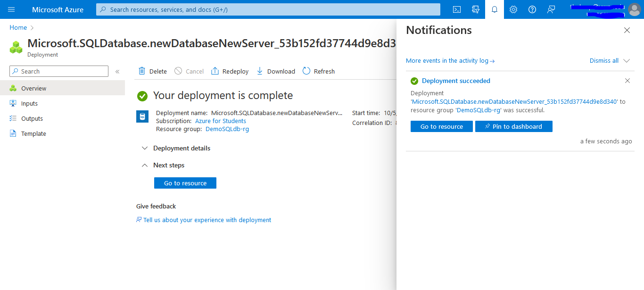Click Dismiss all notifications link
This screenshot has height=290, width=644.
pyautogui.click(x=604, y=61)
